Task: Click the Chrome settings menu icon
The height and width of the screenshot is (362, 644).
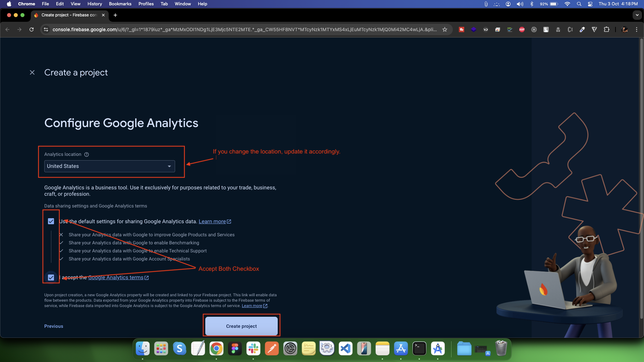Action: coord(637,29)
